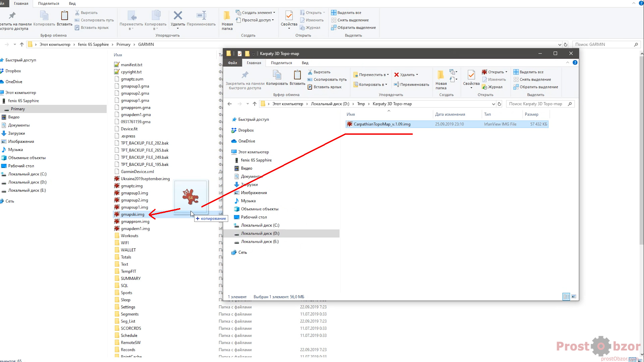Screen dimensions: 644x362
Task: Click the help question mark icon in Karpaty window
Action: pyautogui.click(x=575, y=63)
